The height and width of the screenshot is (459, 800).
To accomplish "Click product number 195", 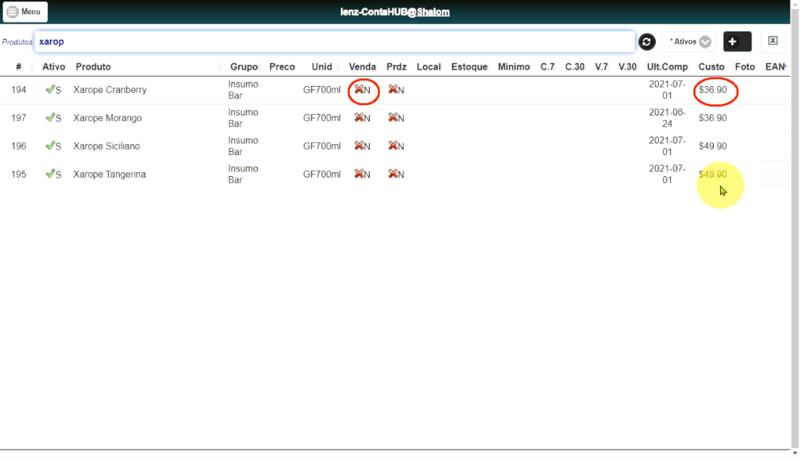I will (18, 174).
